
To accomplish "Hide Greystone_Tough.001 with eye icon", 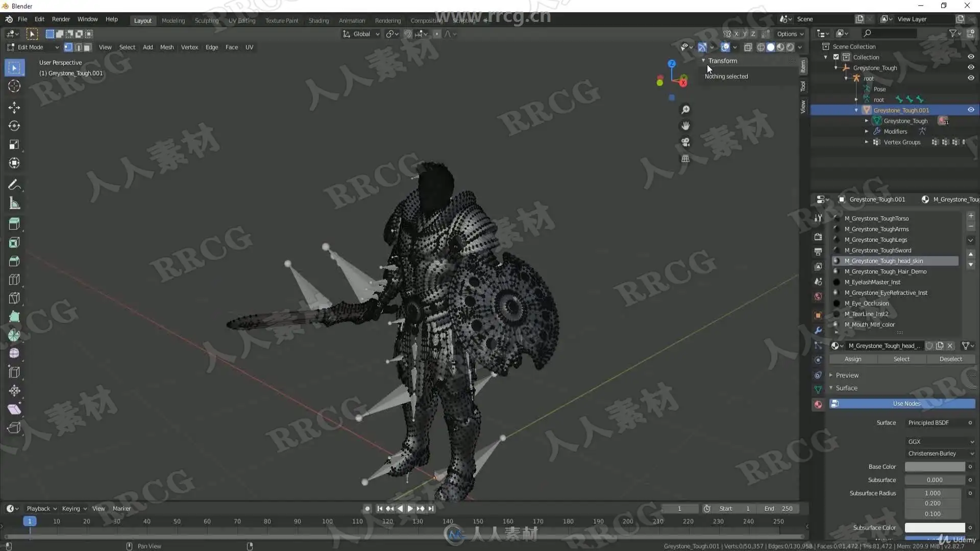I will [x=971, y=110].
